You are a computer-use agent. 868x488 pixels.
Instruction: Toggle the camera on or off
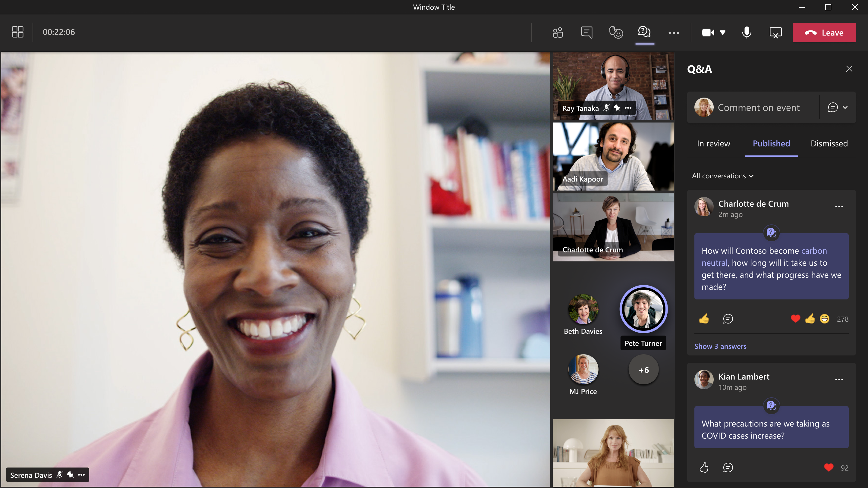708,33
